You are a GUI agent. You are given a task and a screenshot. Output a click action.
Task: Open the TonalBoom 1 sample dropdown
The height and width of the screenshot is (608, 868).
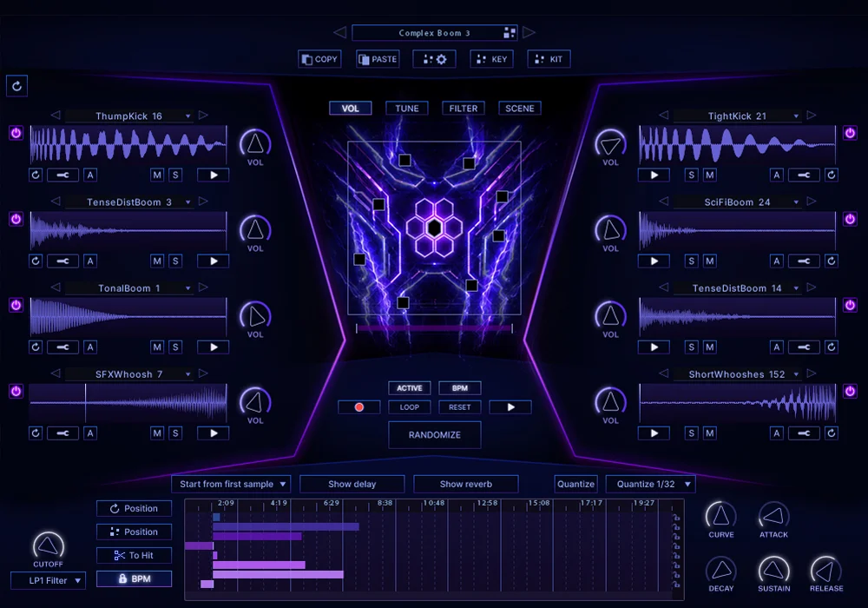[x=188, y=288]
